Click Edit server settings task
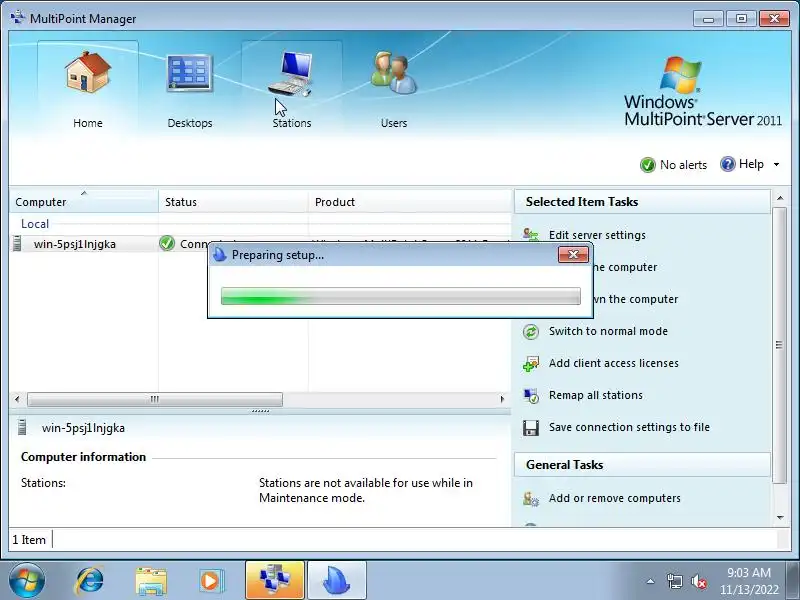 pos(597,235)
